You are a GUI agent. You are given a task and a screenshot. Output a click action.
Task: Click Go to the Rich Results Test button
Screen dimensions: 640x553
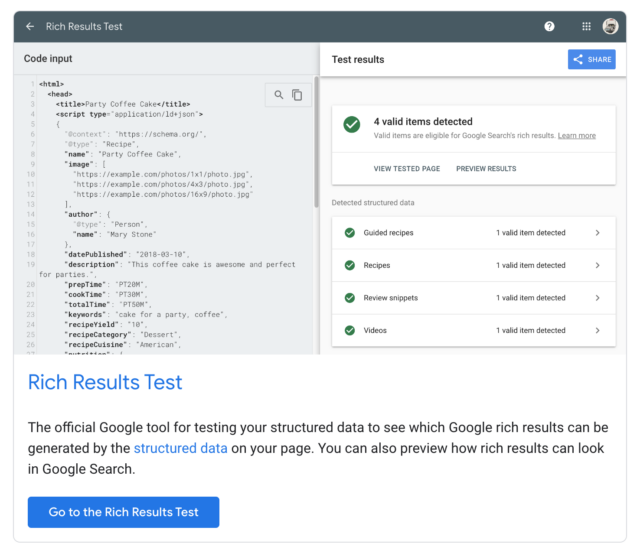[x=123, y=512]
